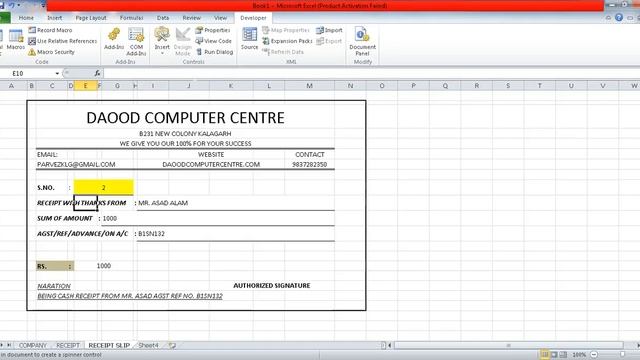This screenshot has width=640, height=360.
Task: Click Export XML
Action: click(x=329, y=41)
